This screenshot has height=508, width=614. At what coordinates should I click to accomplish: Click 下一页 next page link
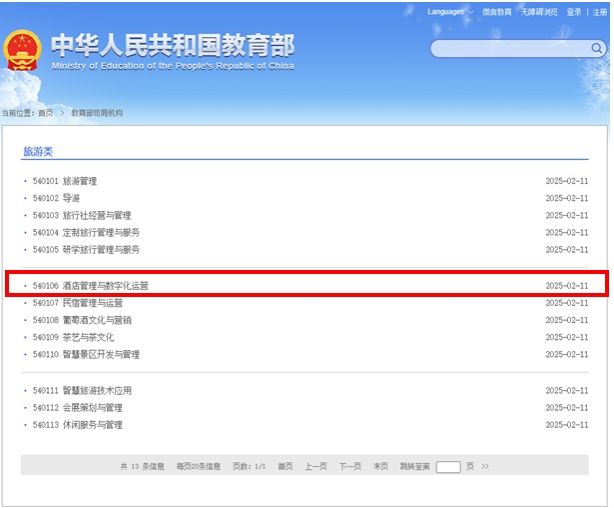click(x=350, y=466)
